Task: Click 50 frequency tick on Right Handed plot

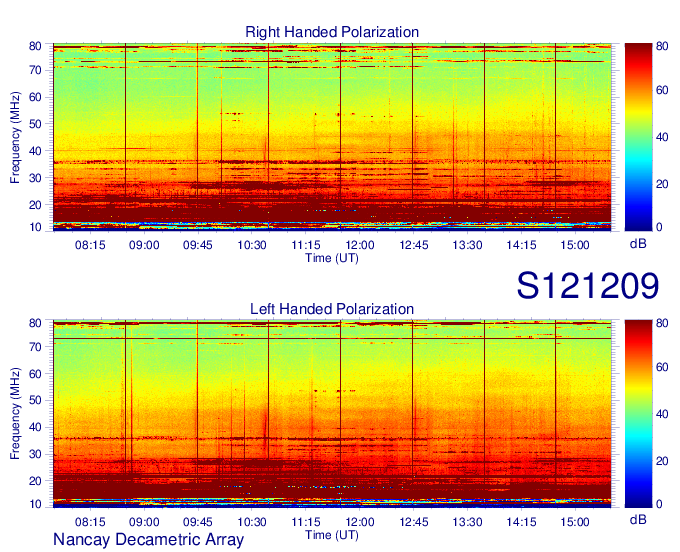Action: (35, 124)
